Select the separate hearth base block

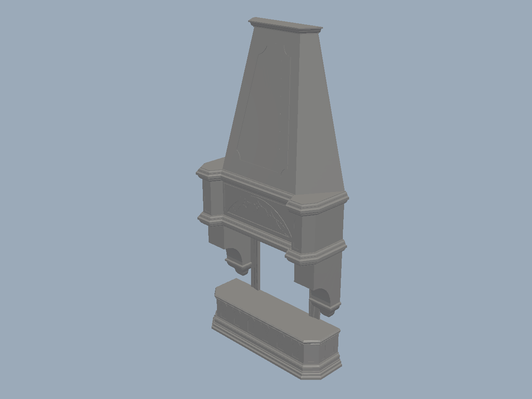[x=276, y=328]
